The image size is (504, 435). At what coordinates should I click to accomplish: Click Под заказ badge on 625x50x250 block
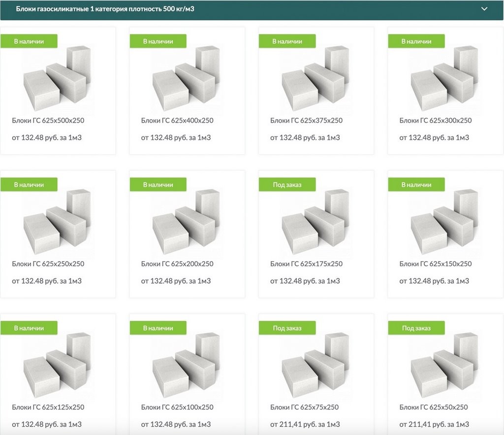click(416, 328)
